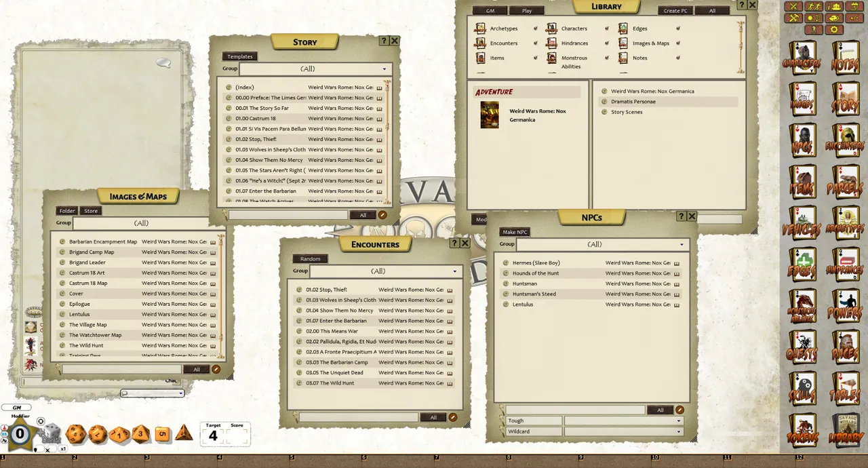Open the Library card in the sidebar
The width and height of the screenshot is (868, 468).
(846, 431)
